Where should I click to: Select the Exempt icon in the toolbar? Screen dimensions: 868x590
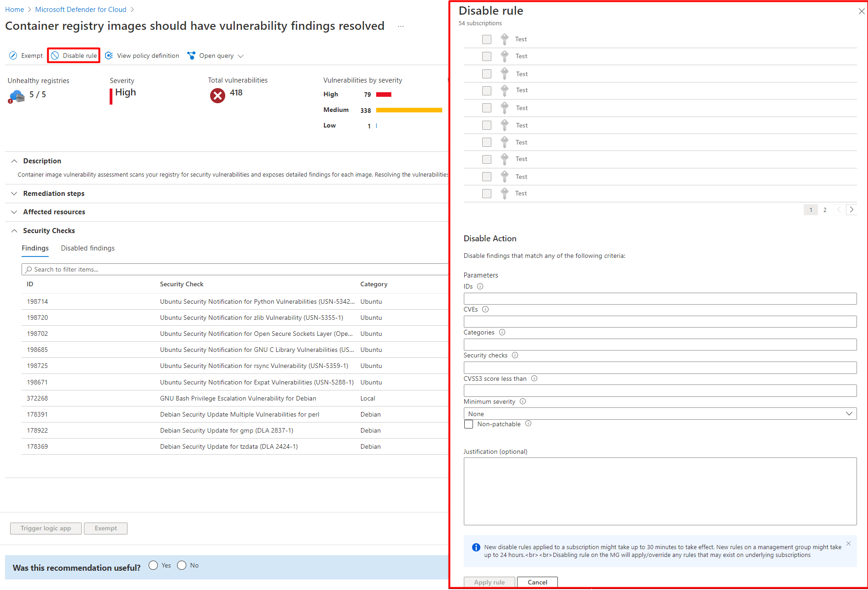[13, 56]
